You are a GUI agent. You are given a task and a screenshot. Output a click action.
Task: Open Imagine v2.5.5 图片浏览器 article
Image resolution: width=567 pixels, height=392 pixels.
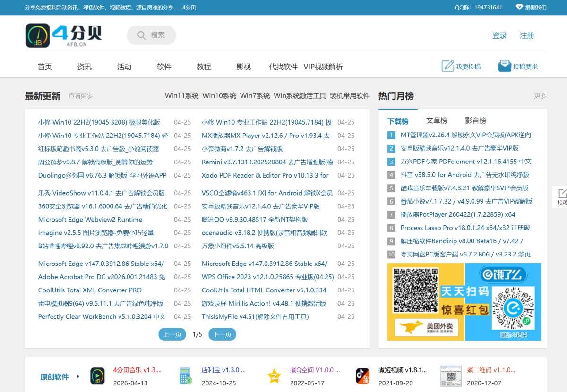pyautogui.click(x=96, y=233)
